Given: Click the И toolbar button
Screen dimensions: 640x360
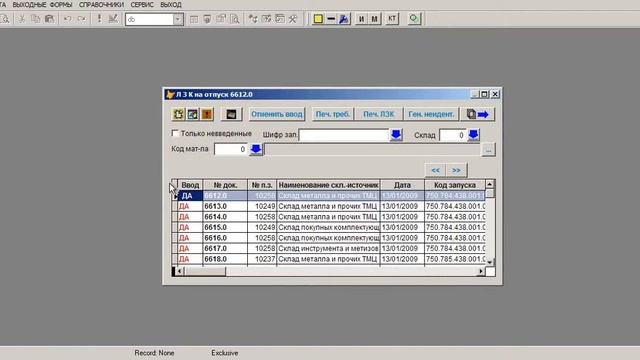Looking at the screenshot, I should pyautogui.click(x=362, y=19).
